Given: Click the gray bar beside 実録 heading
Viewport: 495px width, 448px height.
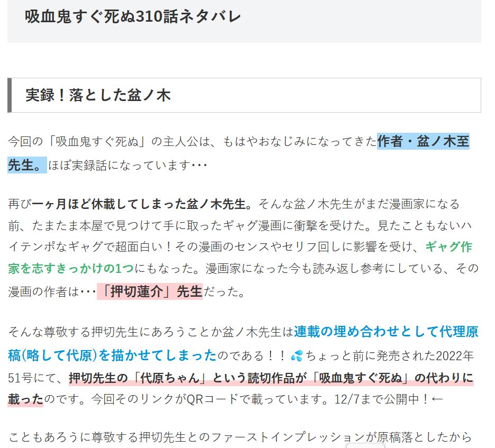Looking at the screenshot, I should (10, 95).
